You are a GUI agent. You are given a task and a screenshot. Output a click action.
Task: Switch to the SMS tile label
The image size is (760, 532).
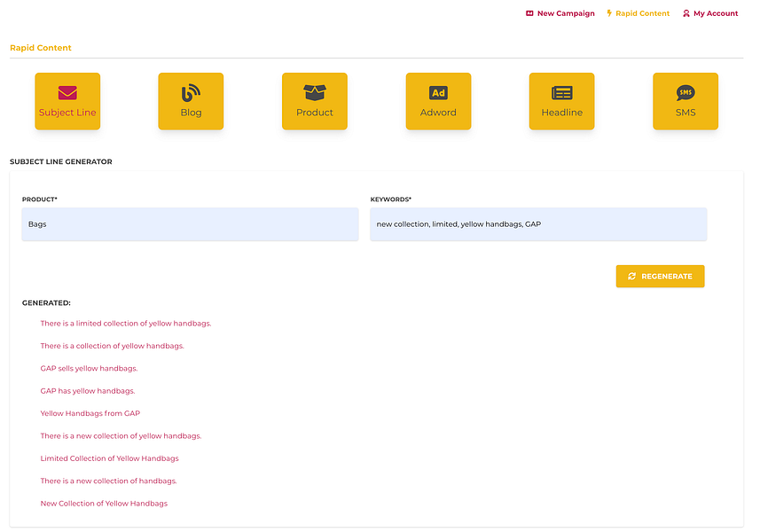pos(686,113)
